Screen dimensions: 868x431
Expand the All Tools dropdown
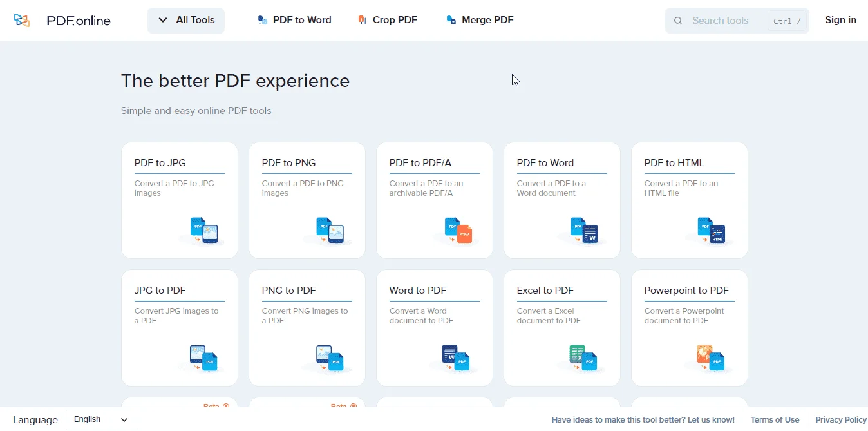click(x=186, y=21)
